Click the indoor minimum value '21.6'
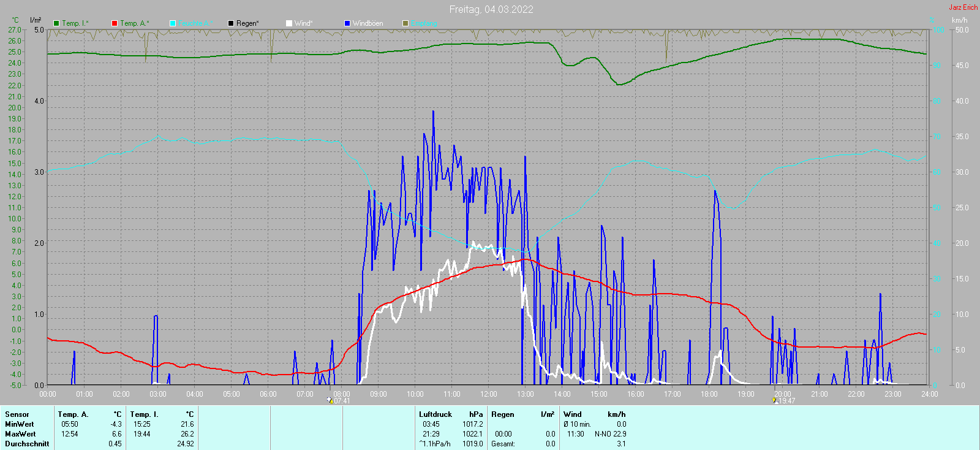This screenshot has width=980, height=450. tap(187, 424)
